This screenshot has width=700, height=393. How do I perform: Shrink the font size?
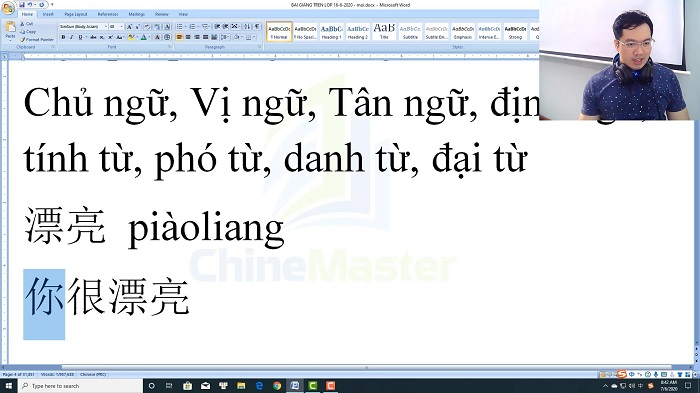click(138, 27)
